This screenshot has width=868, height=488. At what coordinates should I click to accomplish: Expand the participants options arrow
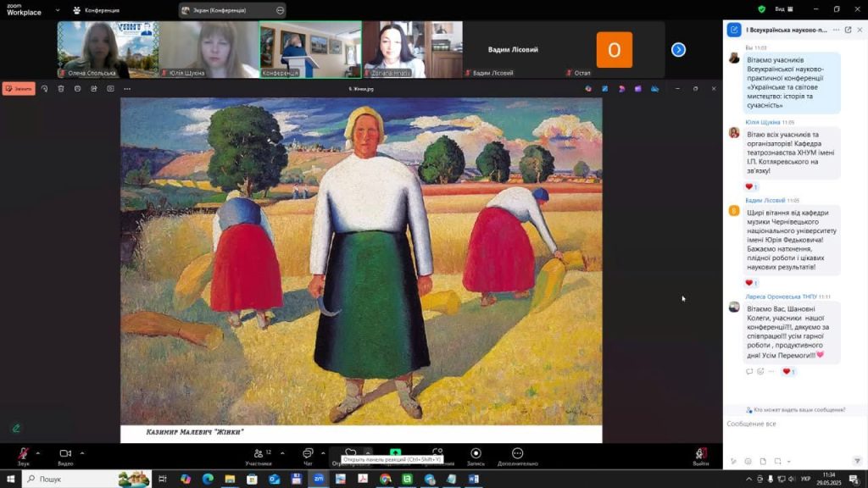(x=282, y=453)
